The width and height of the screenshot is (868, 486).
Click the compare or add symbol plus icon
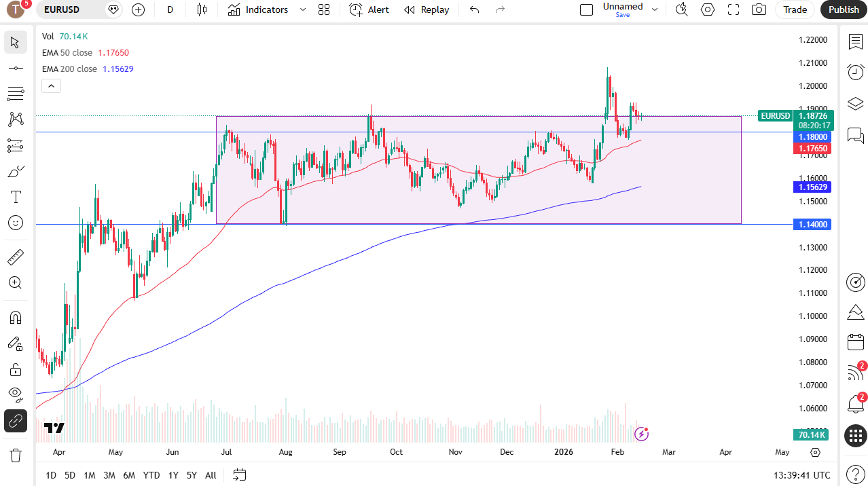(139, 10)
